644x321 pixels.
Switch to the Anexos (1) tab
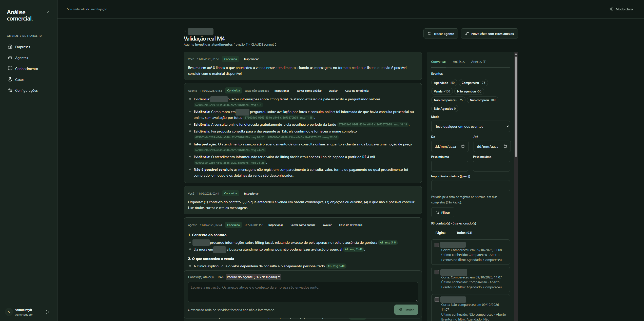(x=479, y=62)
